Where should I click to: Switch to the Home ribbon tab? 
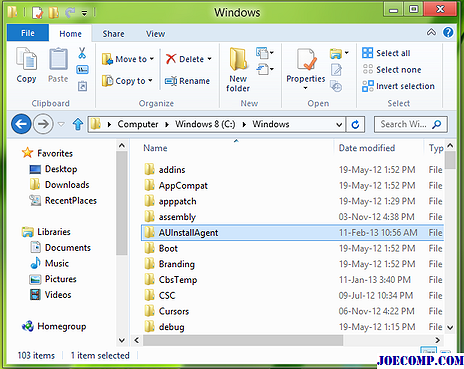(70, 34)
